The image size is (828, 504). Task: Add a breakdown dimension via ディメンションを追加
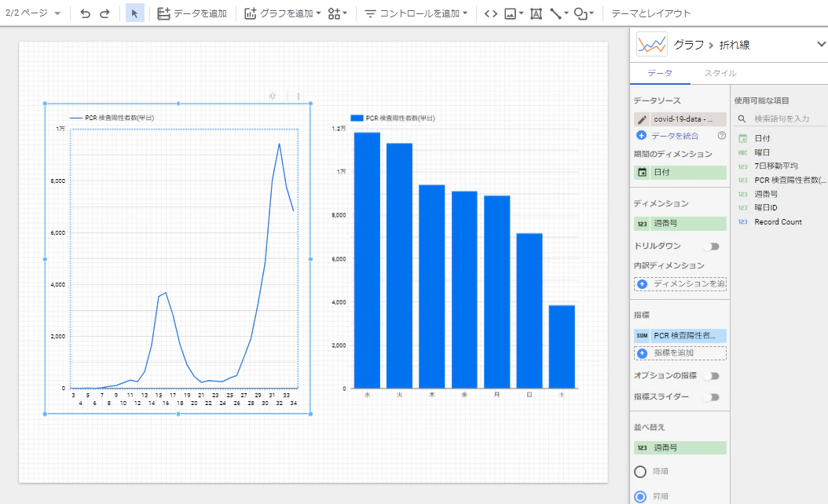pos(680,284)
